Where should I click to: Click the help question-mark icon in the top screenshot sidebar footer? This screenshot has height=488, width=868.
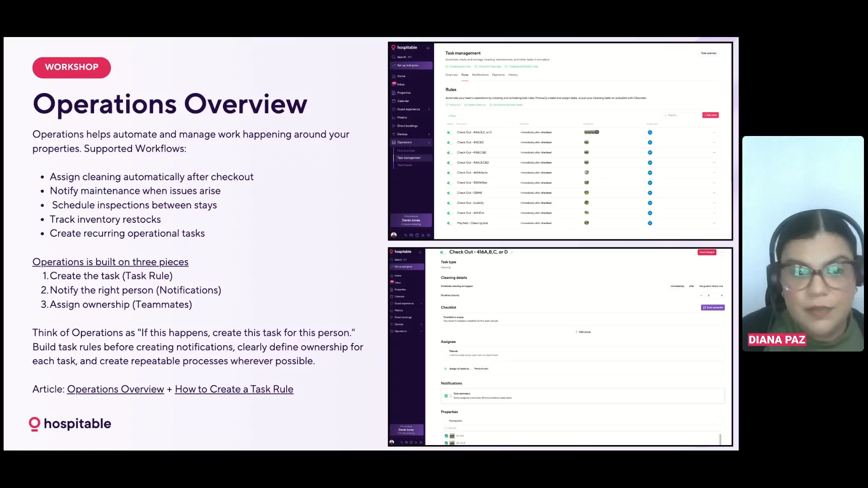(x=417, y=235)
